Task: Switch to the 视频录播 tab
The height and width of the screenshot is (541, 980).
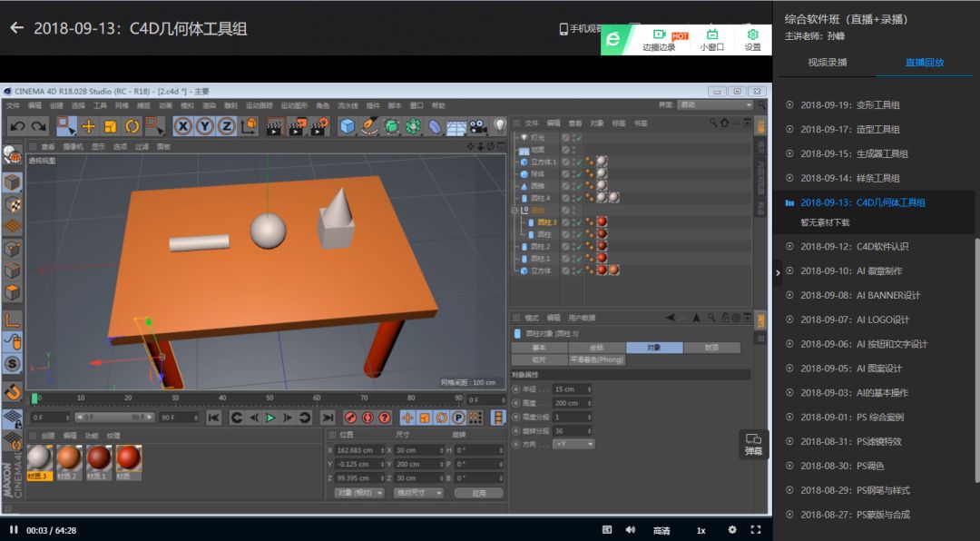Action: [827, 63]
